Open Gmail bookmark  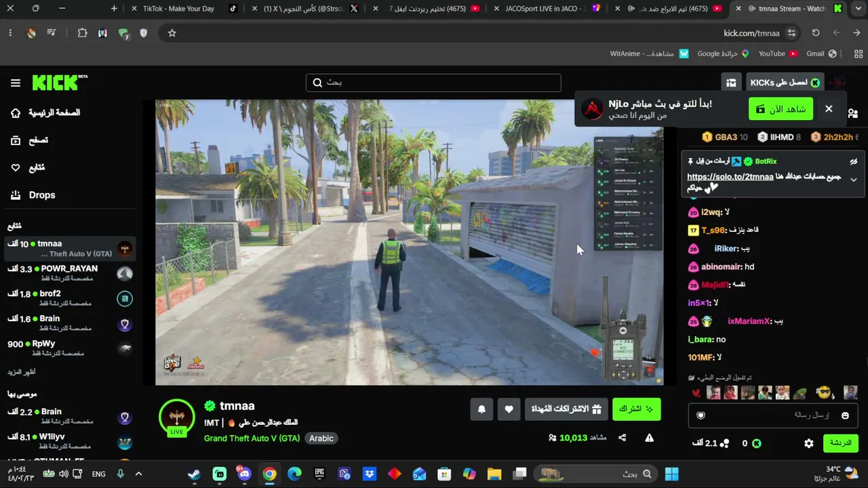821,54
